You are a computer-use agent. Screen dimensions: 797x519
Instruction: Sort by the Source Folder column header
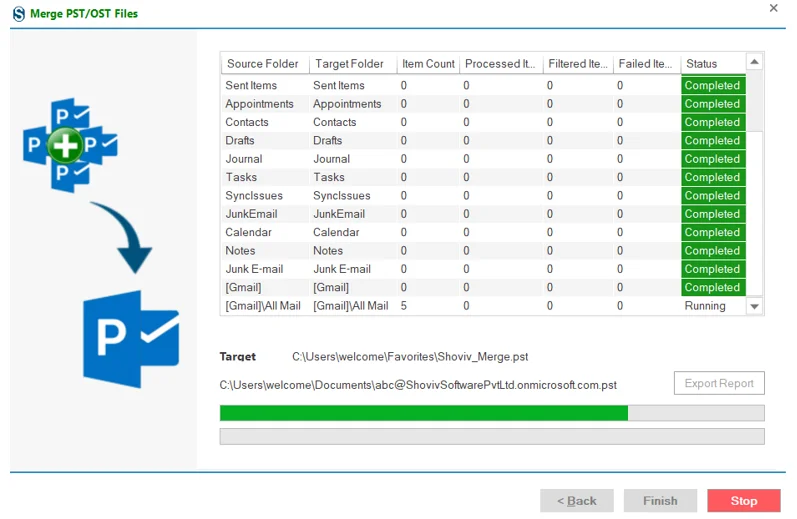click(x=265, y=64)
